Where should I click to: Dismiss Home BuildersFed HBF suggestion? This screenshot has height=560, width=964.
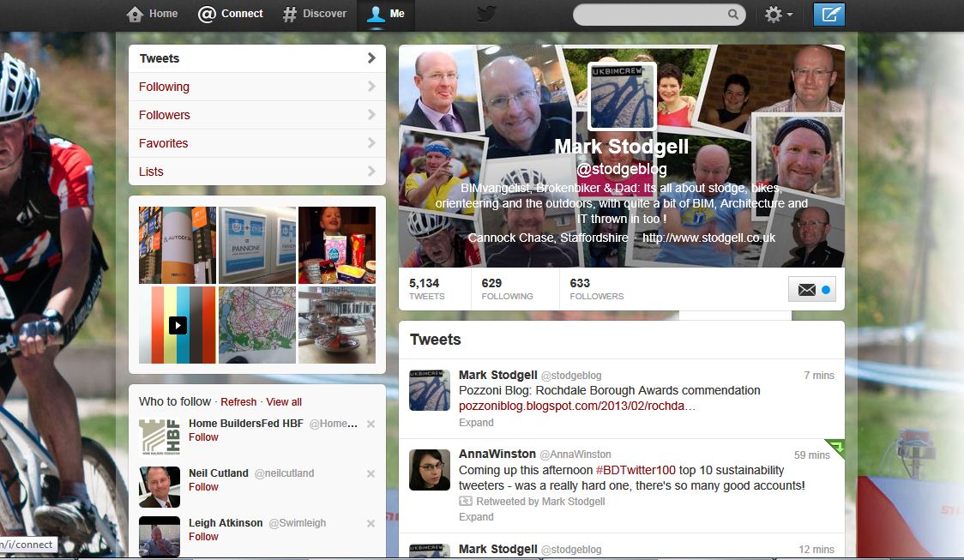[371, 424]
